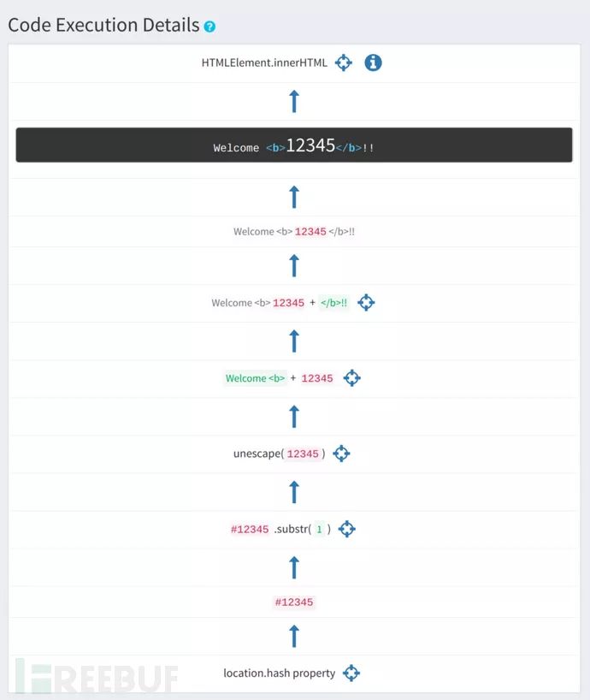Click the green '1' argument in substr

[x=319, y=530]
